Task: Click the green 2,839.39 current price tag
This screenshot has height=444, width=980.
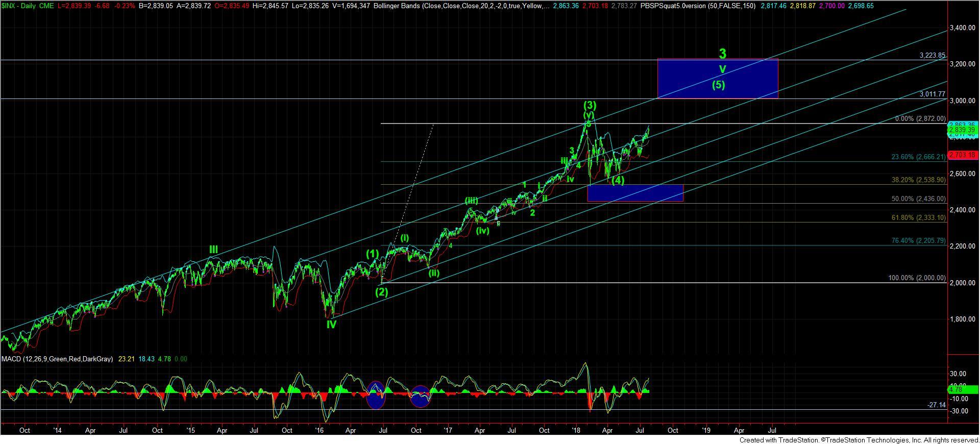Action: (x=963, y=130)
